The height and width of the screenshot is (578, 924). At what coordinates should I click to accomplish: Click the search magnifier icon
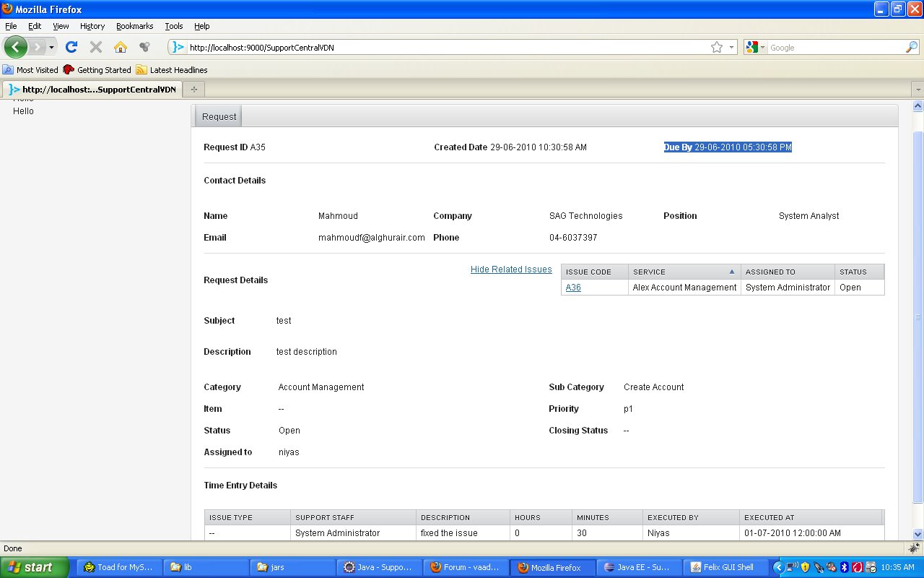click(912, 47)
